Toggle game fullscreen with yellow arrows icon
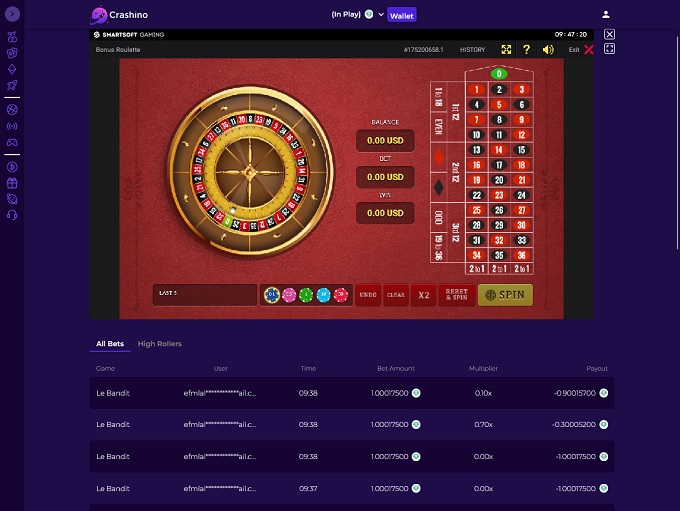The image size is (680, 511). tap(506, 49)
